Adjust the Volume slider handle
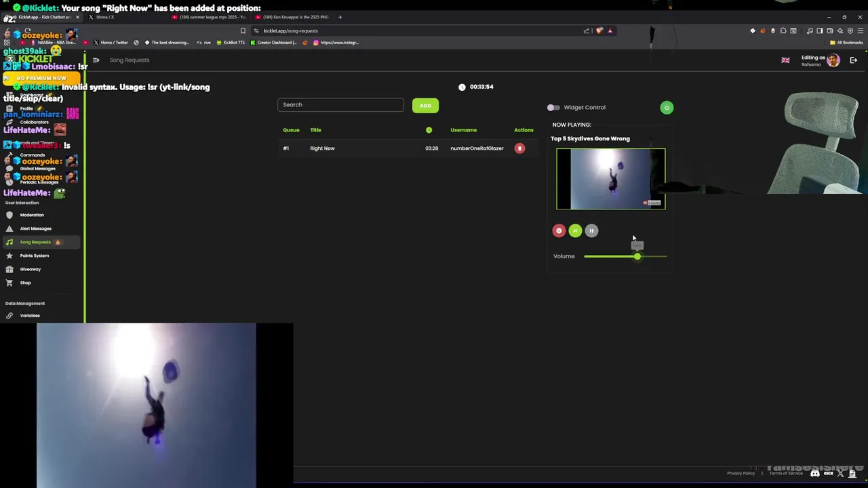Image resolution: width=868 pixels, height=488 pixels. [637, 256]
